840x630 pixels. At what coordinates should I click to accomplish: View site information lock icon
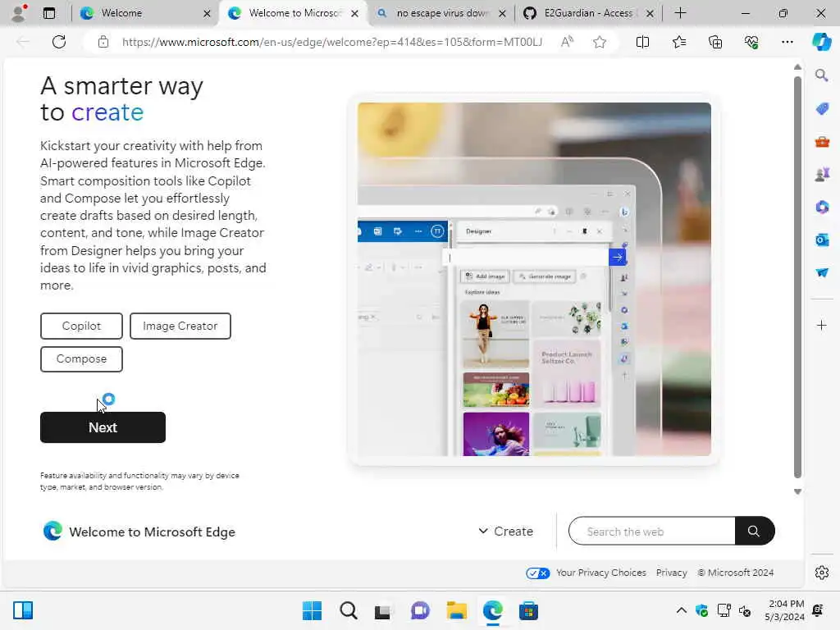coord(103,42)
